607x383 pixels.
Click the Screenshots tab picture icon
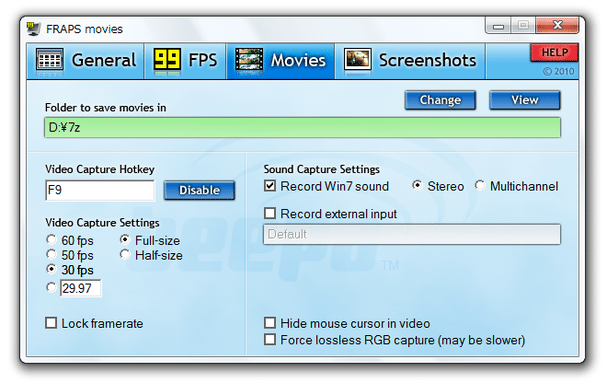pos(358,60)
